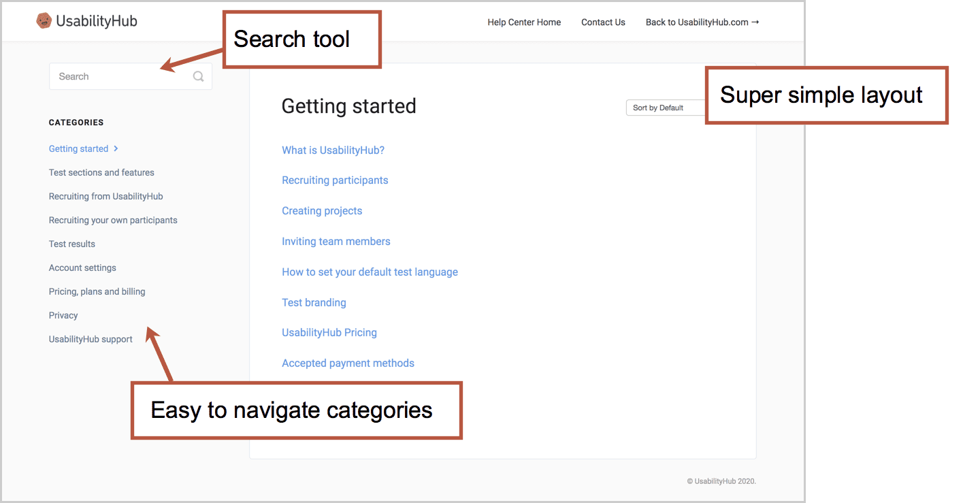The image size is (980, 503).
Task: Click the magnifier icon in Search box
Action: coord(198,76)
